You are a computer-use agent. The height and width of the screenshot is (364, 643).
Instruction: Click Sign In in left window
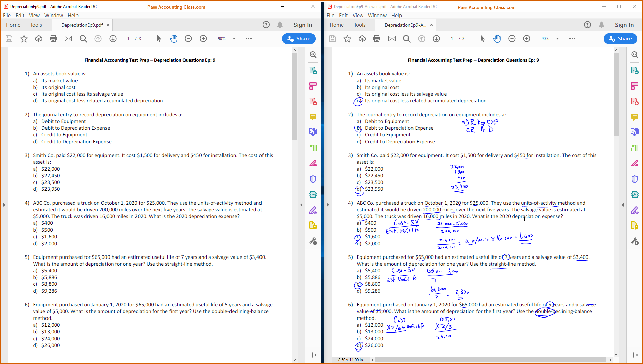[303, 25]
